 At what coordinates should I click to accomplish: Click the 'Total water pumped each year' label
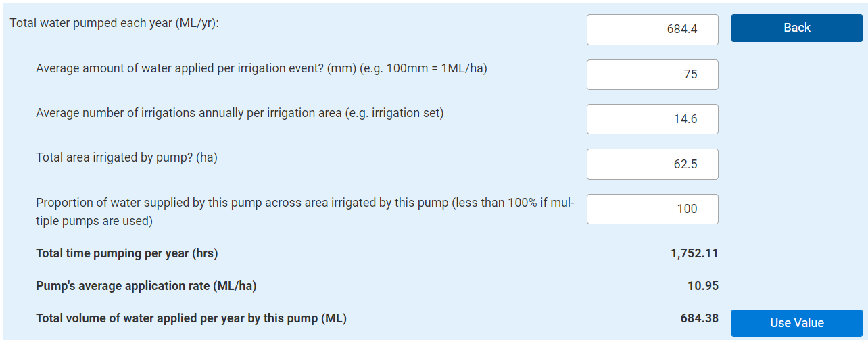point(114,23)
